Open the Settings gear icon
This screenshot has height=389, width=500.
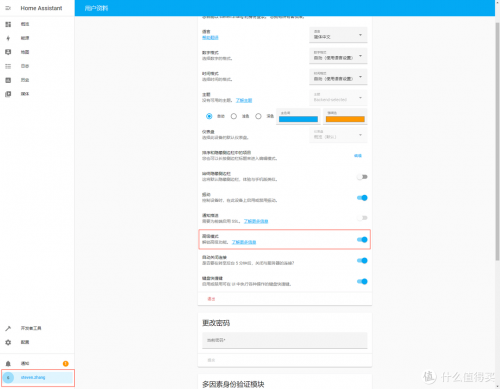coord(8,342)
